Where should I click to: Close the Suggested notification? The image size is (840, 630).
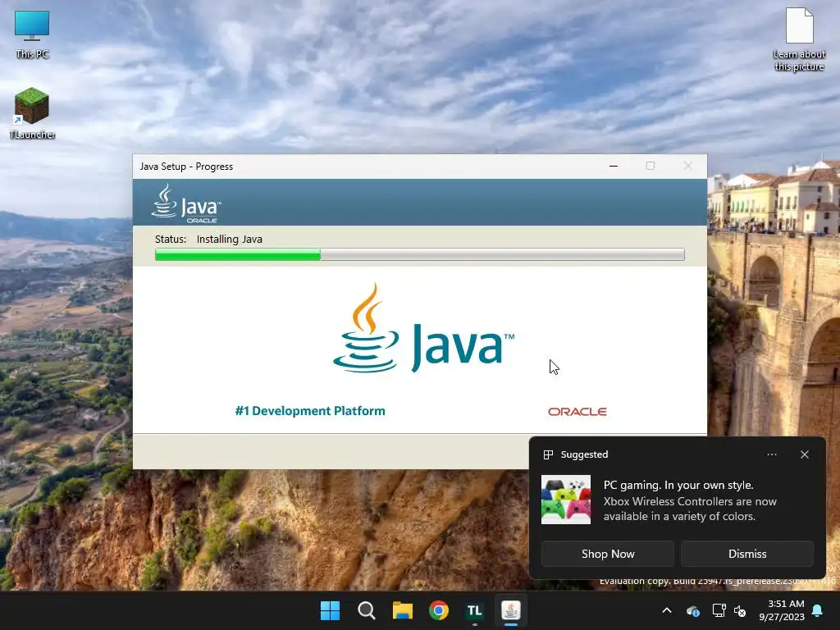(x=804, y=454)
